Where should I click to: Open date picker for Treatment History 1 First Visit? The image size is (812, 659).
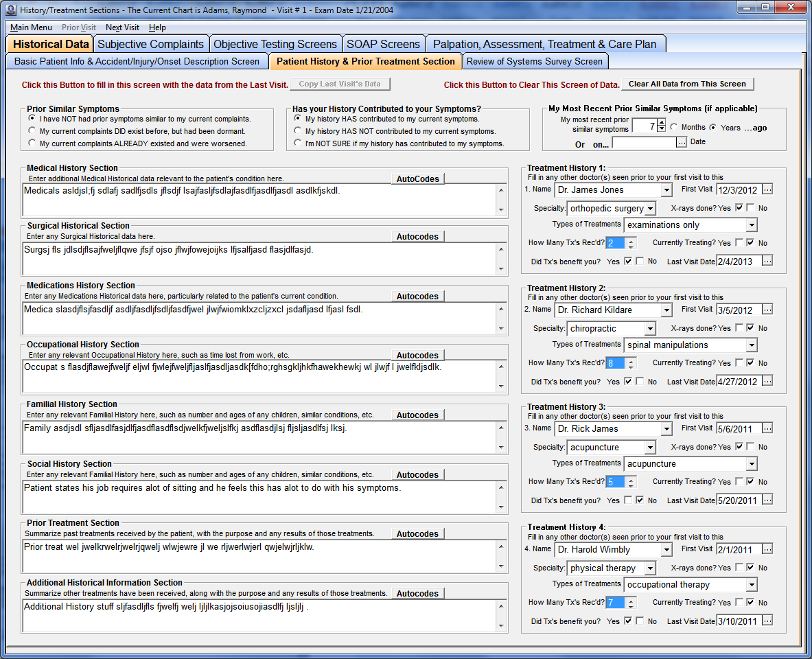767,189
